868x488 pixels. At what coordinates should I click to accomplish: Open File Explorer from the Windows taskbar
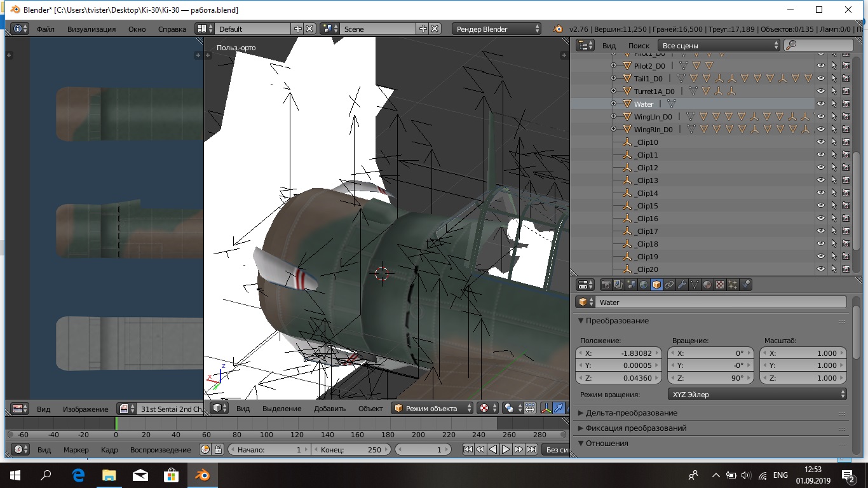[x=109, y=475]
